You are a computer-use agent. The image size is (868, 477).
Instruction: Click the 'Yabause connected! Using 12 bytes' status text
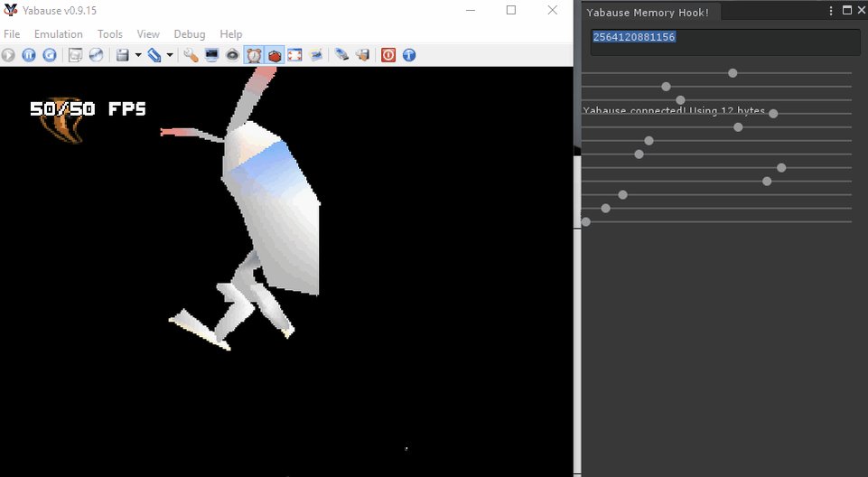click(x=674, y=111)
